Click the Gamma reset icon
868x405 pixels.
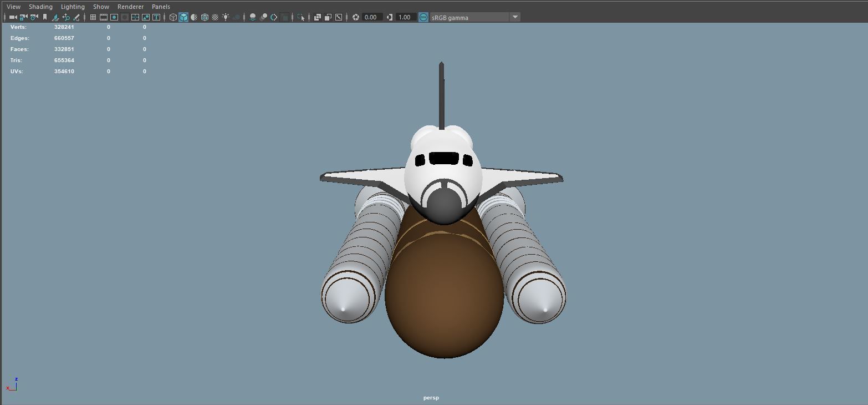tap(390, 17)
